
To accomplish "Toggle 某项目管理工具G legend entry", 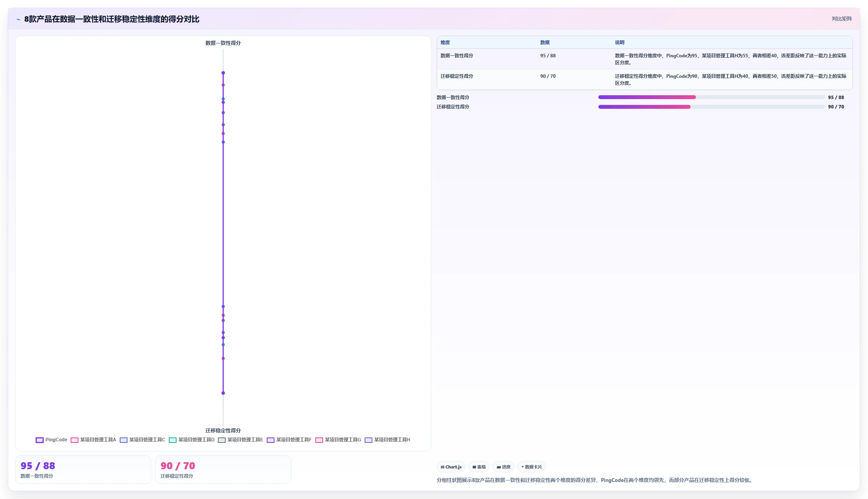I will [x=338, y=440].
